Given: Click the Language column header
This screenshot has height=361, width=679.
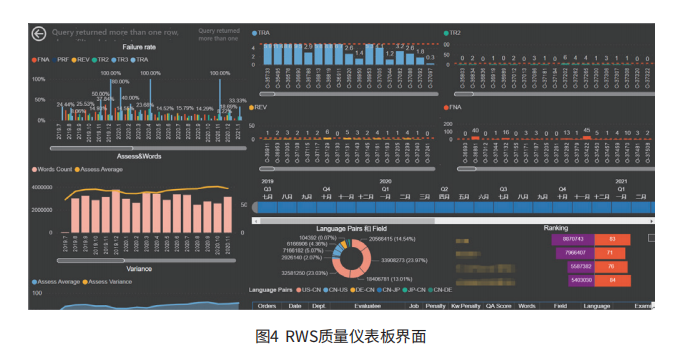Looking at the screenshot, I should [x=596, y=306].
